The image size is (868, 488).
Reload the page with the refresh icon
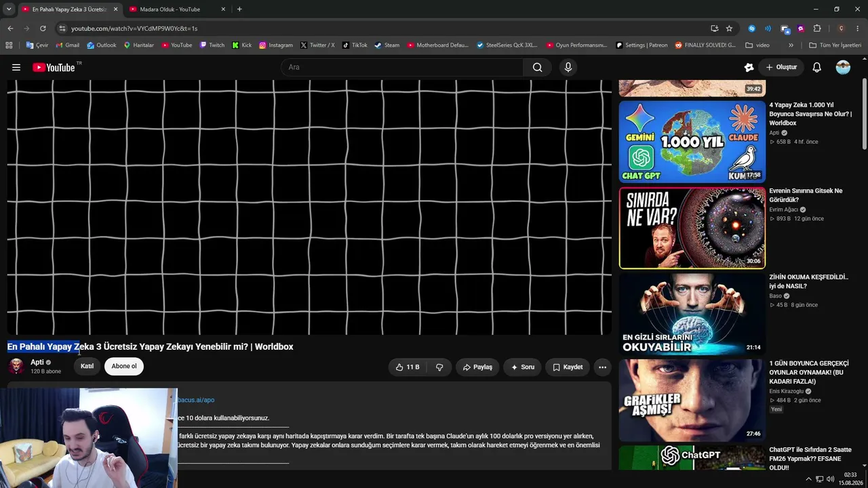pyautogui.click(x=43, y=28)
